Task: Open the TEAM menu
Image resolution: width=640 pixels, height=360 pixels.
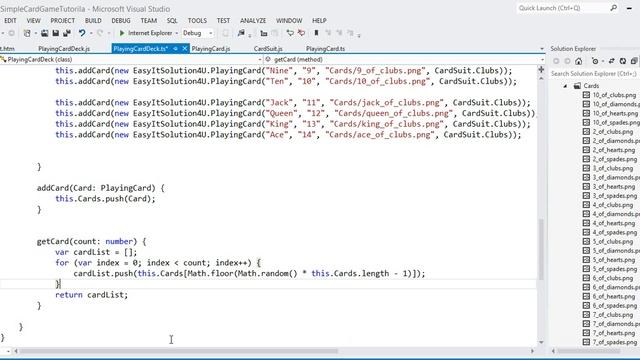Action: 149,20
